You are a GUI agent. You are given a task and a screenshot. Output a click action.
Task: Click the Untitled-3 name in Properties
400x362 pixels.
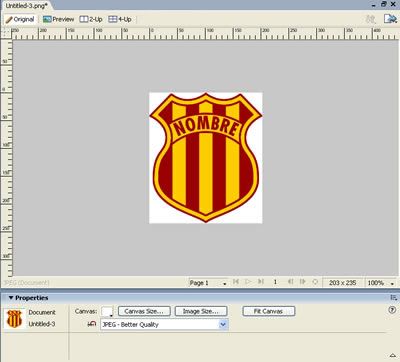(42, 324)
